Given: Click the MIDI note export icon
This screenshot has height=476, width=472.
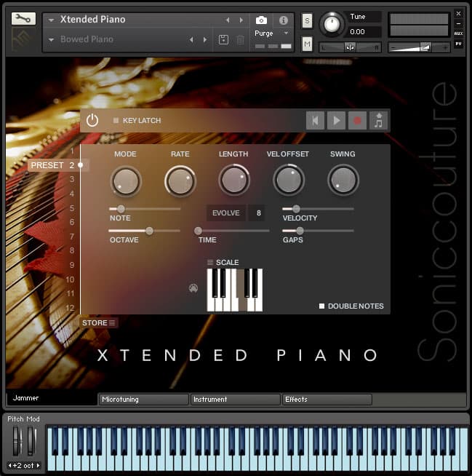Looking at the screenshot, I should coord(378,120).
